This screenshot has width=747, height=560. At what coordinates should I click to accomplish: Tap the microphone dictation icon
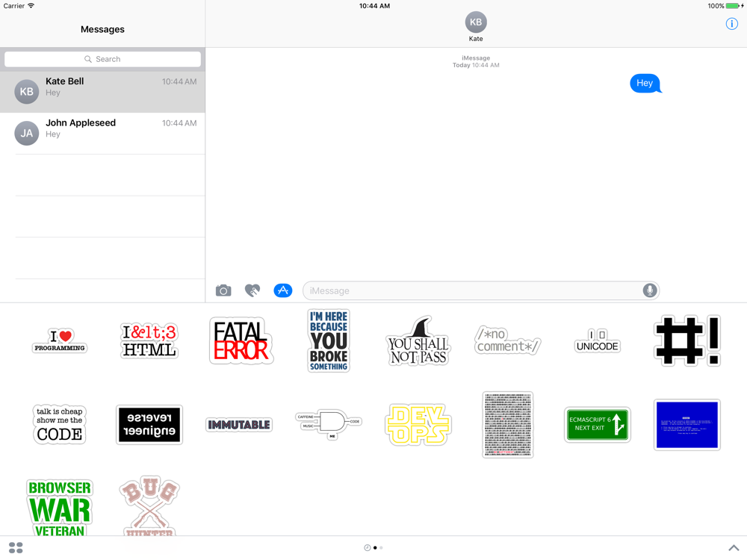(x=649, y=290)
